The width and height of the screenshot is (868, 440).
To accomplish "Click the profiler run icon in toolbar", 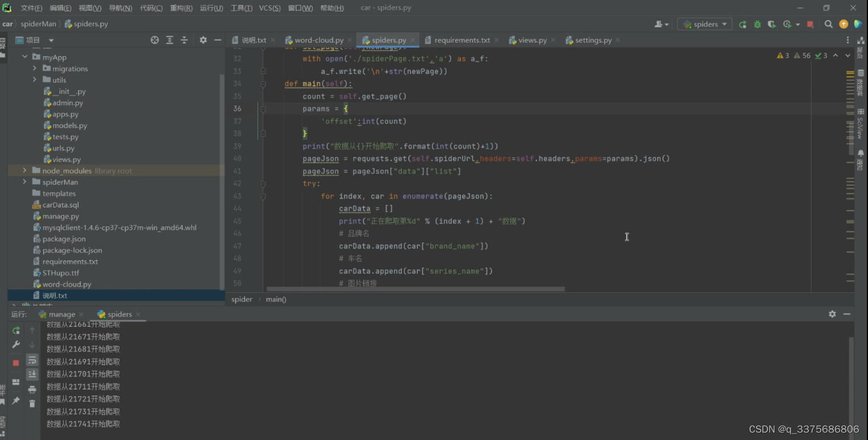I will coord(787,24).
